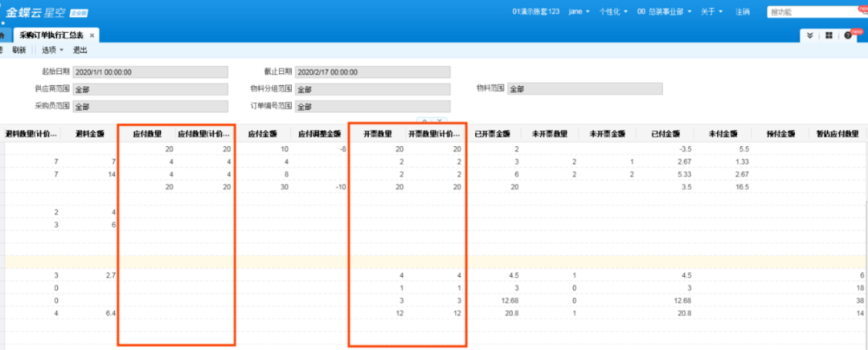Select the 6.4 退料金额 cell
This screenshot has width=868, height=350.
tap(88, 314)
